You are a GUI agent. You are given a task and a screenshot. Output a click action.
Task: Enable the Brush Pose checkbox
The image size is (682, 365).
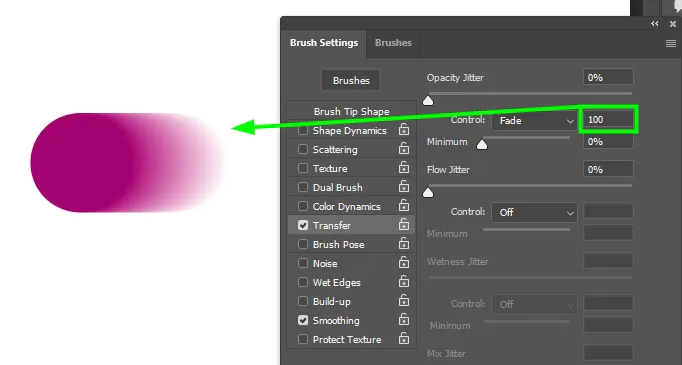(x=303, y=244)
